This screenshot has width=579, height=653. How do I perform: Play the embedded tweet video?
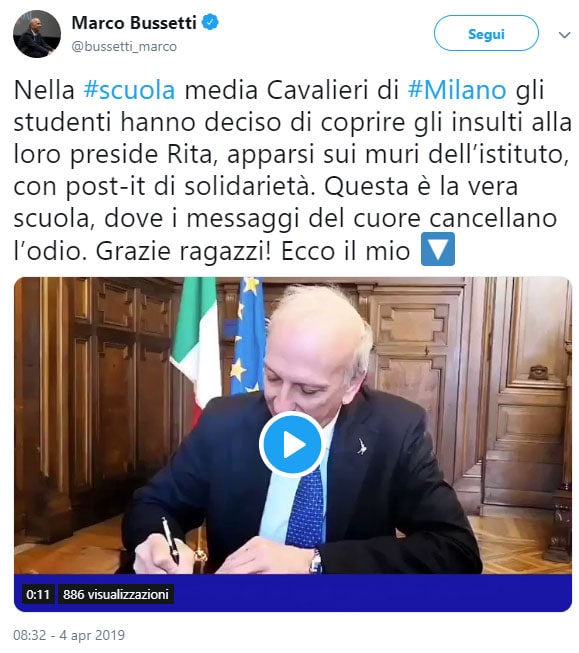291,444
